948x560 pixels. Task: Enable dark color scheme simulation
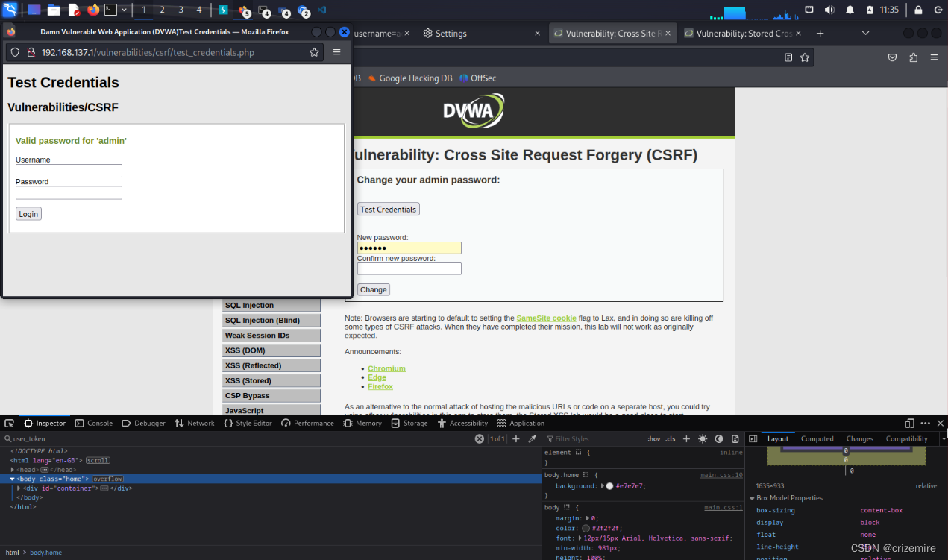[x=718, y=438]
